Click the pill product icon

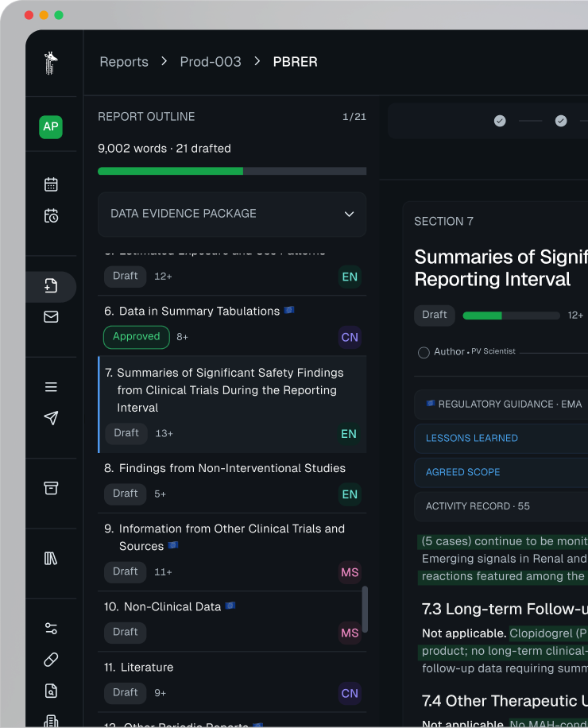(x=51, y=660)
